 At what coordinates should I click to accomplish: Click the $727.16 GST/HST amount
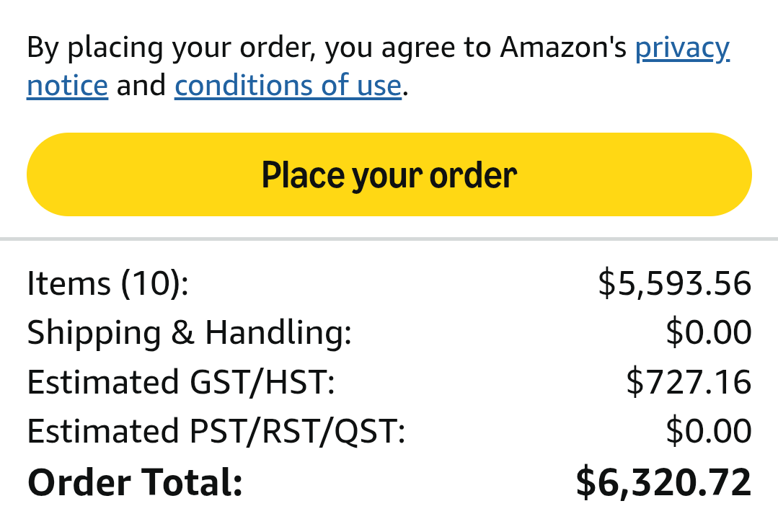click(689, 382)
